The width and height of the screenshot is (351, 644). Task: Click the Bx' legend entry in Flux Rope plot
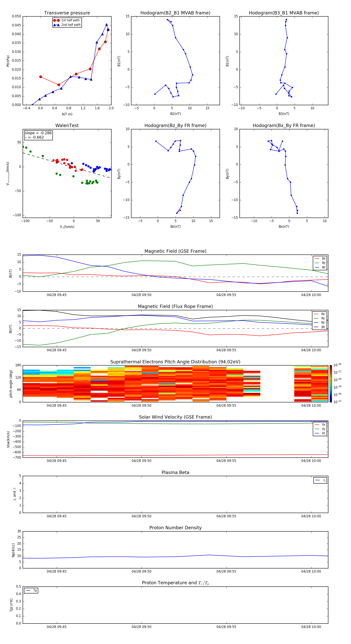pyautogui.click(x=323, y=314)
